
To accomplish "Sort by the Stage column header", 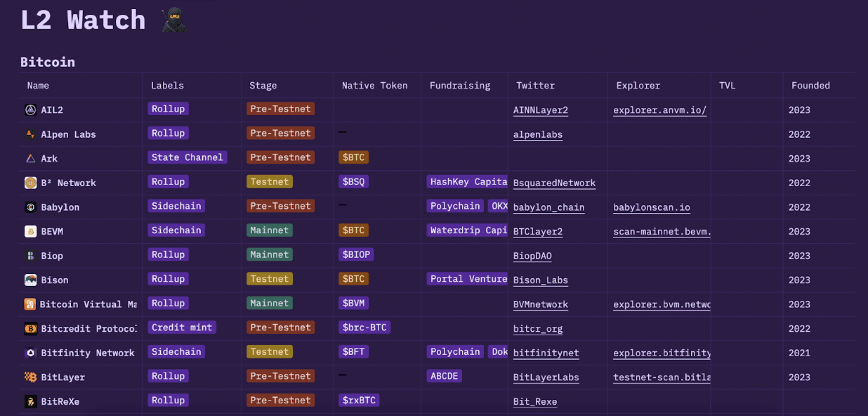I will click(x=263, y=86).
